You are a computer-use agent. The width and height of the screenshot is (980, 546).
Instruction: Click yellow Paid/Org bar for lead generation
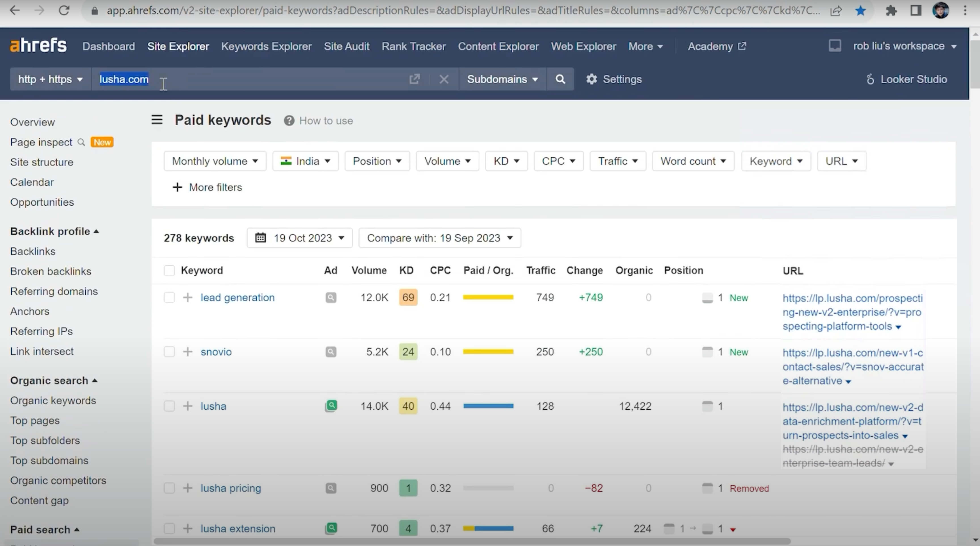488,297
